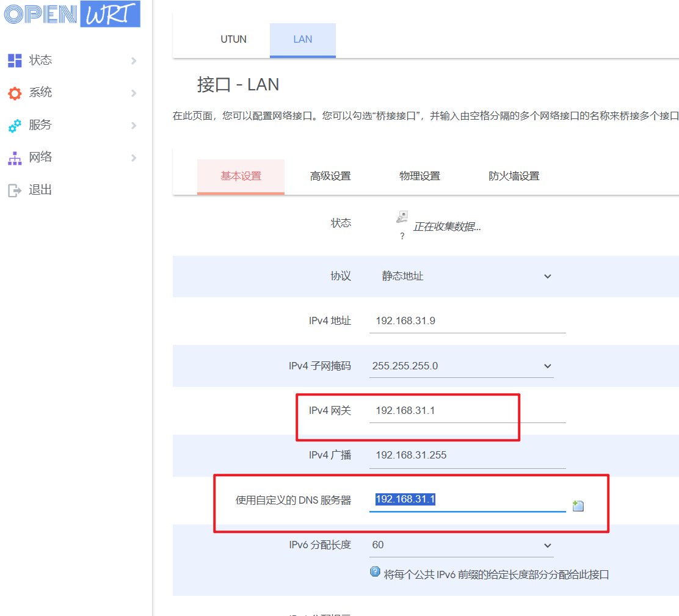
Task: Click the 状态 status dashboard icon
Action: pyautogui.click(x=14, y=60)
